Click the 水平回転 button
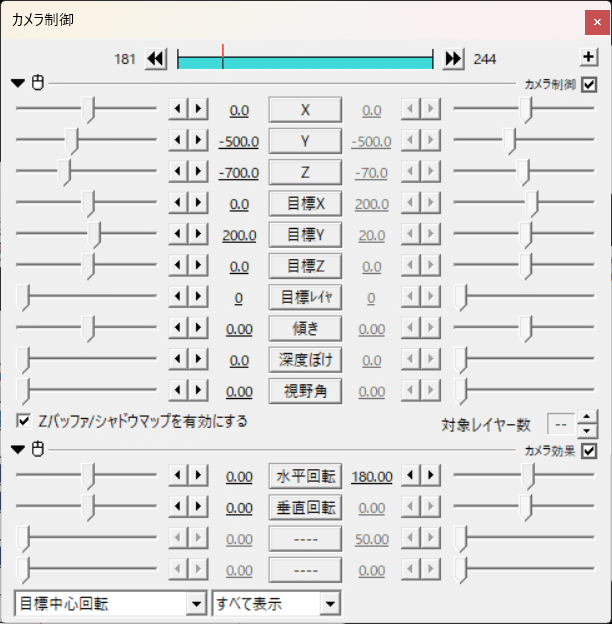The width and height of the screenshot is (612, 624). tap(305, 476)
